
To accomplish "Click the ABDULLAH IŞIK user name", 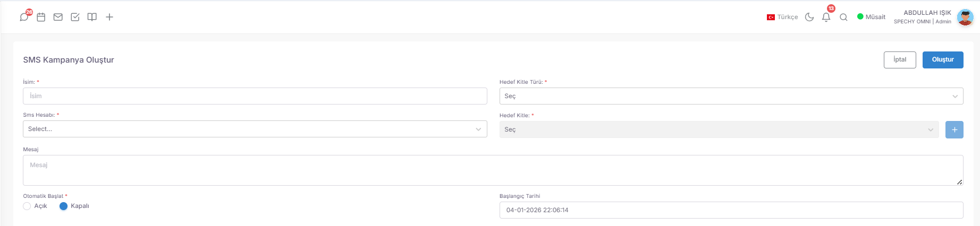I will click(x=927, y=13).
